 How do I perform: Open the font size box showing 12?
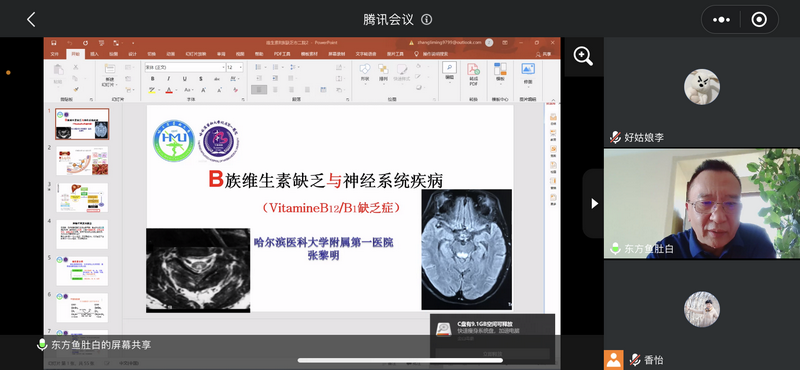[235, 67]
